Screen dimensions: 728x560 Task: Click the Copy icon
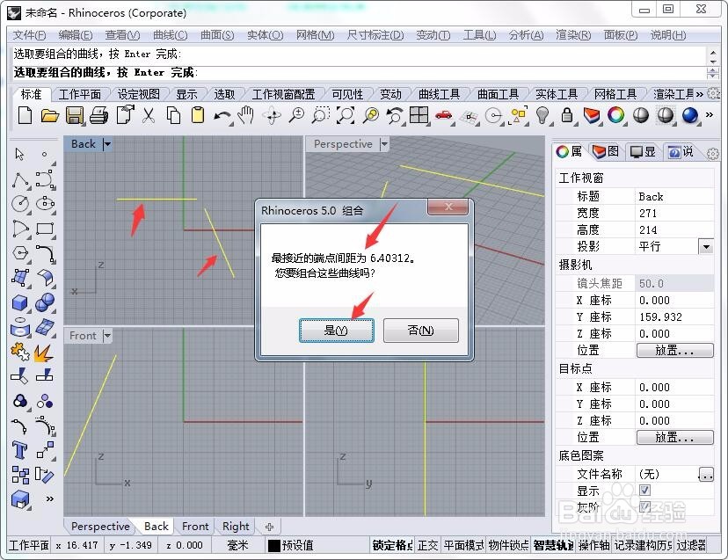[x=173, y=115]
